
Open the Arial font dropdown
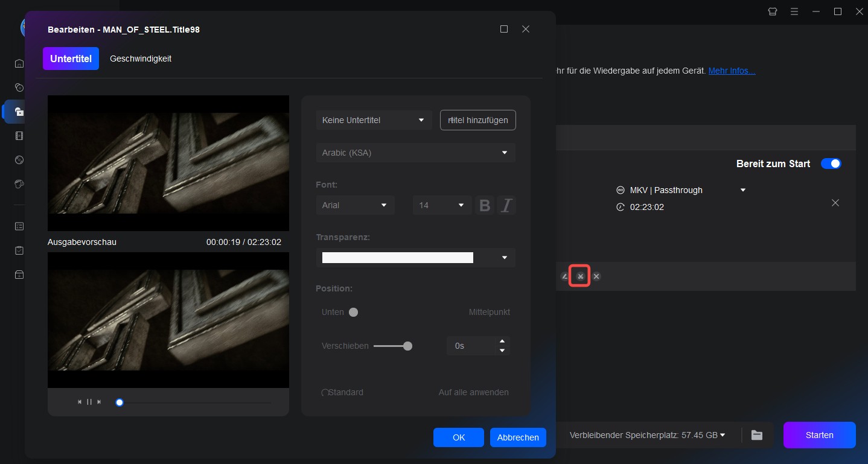tap(356, 205)
